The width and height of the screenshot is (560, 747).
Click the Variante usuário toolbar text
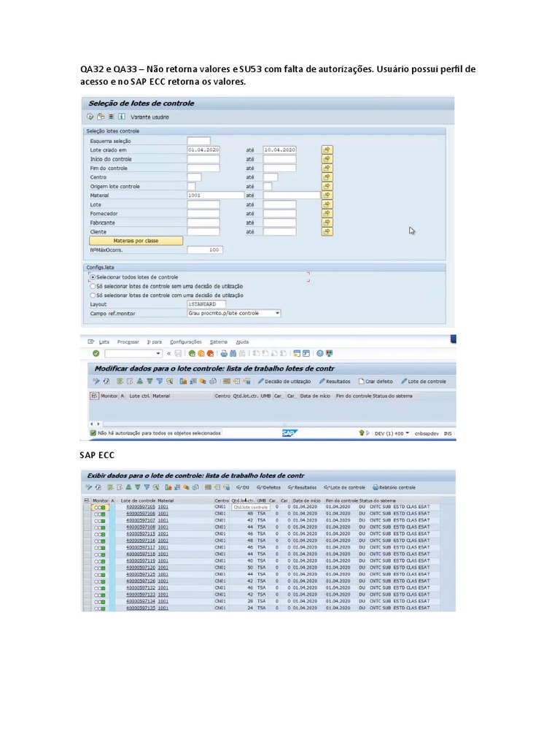[149, 117]
